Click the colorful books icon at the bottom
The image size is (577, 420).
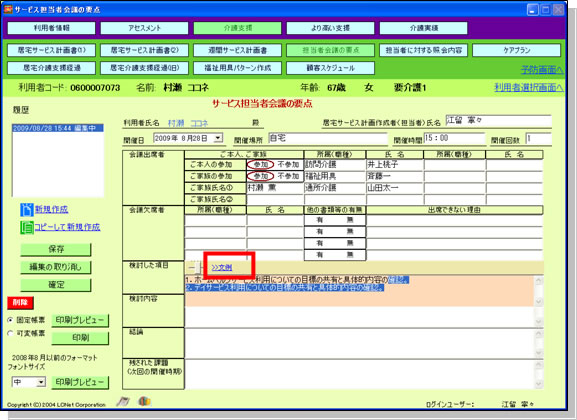point(145,401)
